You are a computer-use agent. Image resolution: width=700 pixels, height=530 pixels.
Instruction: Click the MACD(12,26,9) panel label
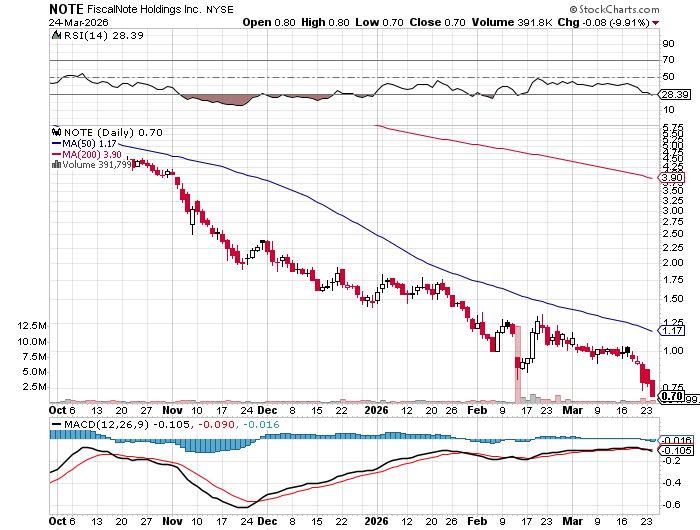pyautogui.click(x=106, y=424)
